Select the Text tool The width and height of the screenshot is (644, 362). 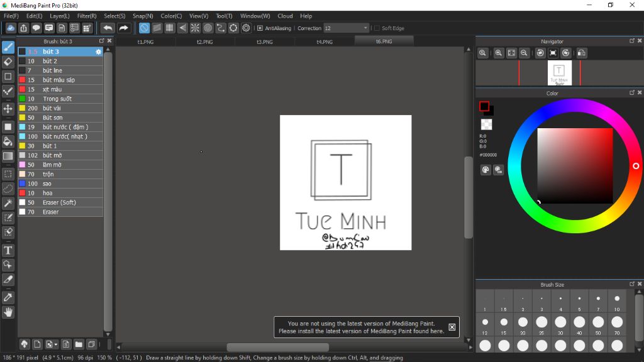pos(8,250)
